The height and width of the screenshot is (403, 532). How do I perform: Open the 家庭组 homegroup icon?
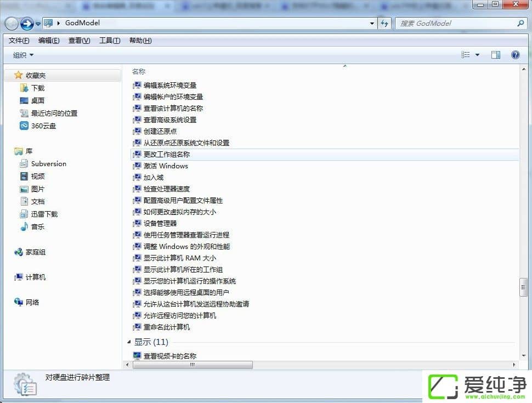[x=19, y=252]
